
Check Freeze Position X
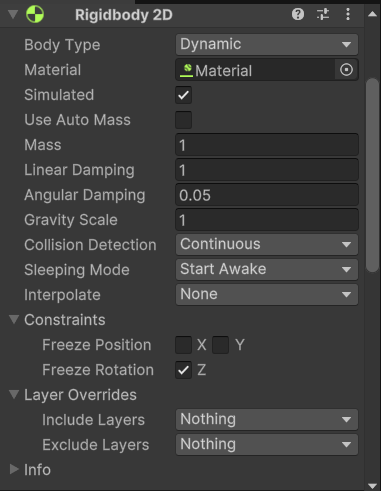click(183, 345)
